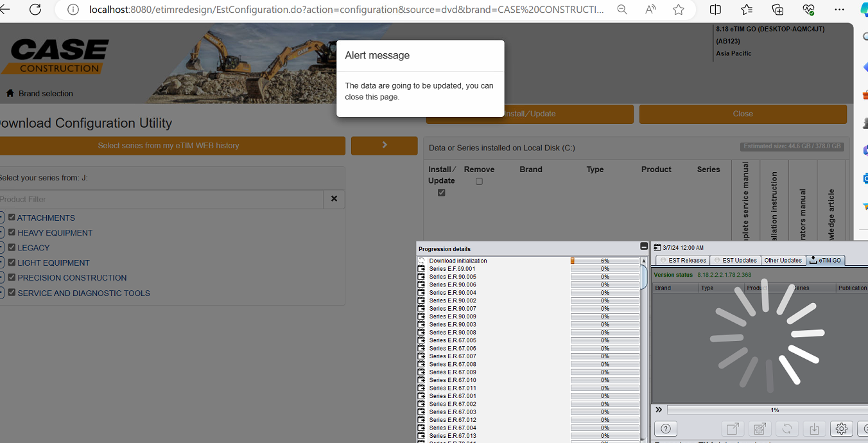Click the CASE Construction logo
Screen dimensions: 868x443
tap(55, 56)
